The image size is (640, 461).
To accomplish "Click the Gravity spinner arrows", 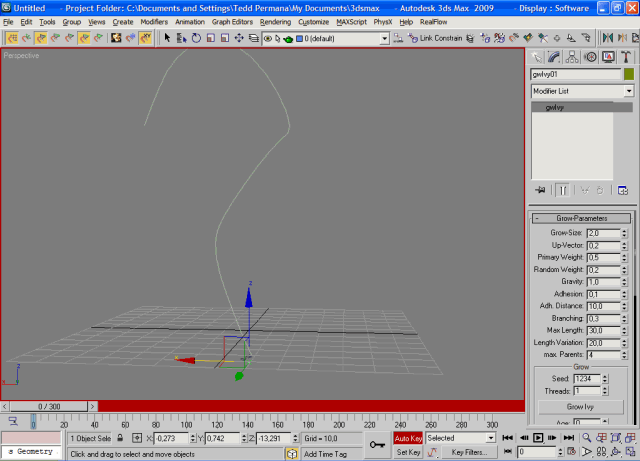I will [624, 282].
